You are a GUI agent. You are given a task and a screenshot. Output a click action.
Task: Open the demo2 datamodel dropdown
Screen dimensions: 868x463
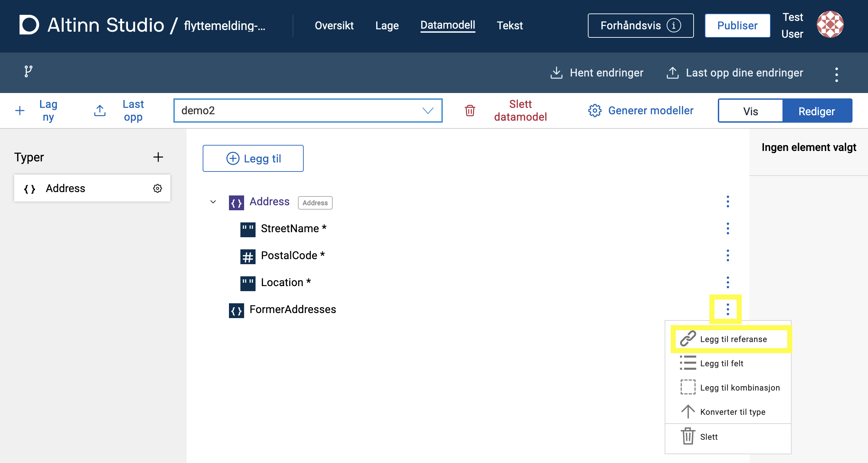(308, 111)
